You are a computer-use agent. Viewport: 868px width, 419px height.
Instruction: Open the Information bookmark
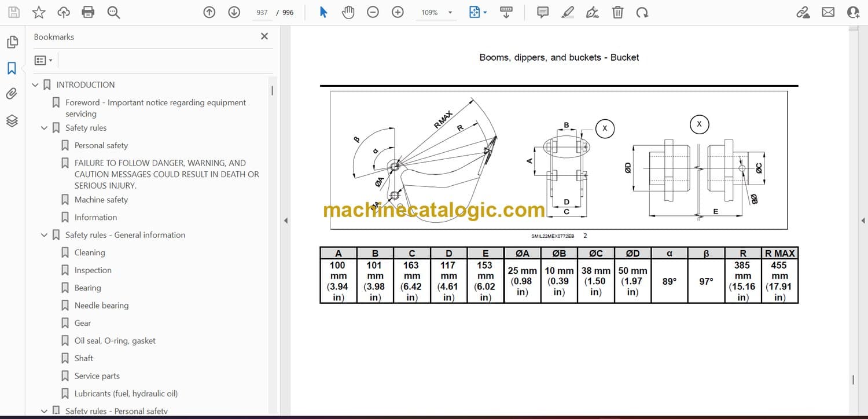click(95, 218)
